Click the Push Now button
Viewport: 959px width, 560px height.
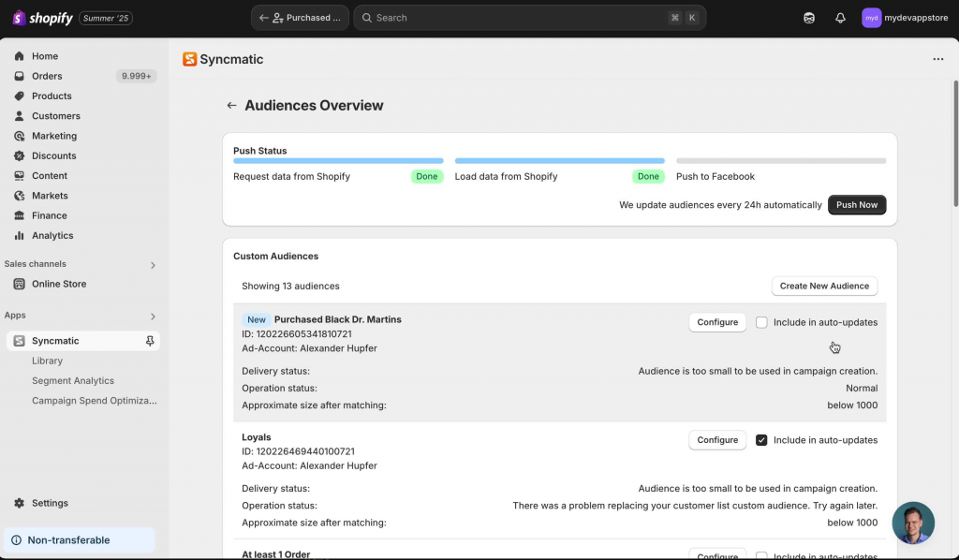857,205
